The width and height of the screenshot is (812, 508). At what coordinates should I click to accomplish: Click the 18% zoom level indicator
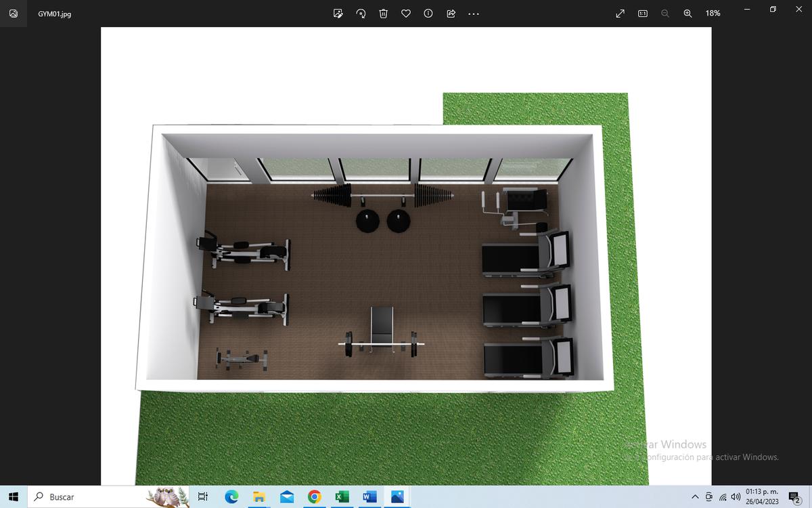click(x=713, y=14)
